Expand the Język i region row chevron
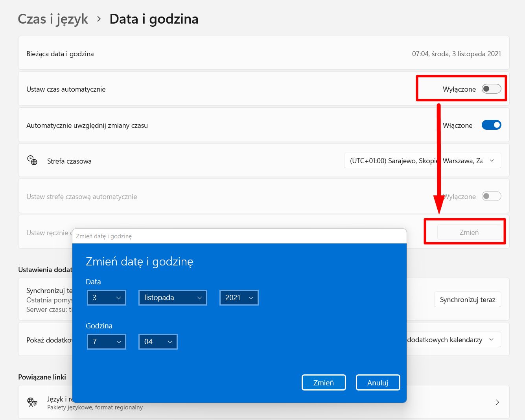Viewport: 525px width, 420px height. (x=497, y=402)
